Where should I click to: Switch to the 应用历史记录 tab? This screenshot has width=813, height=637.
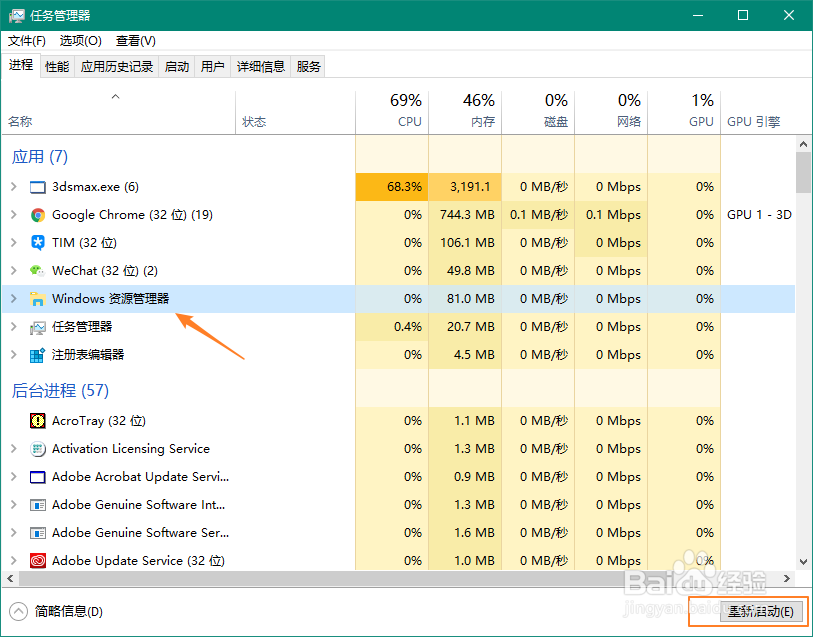(117, 66)
